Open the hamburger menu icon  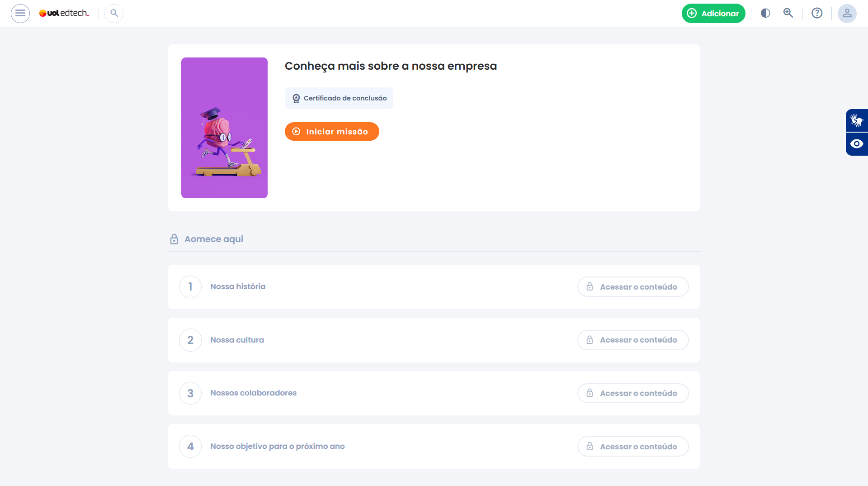(20, 13)
